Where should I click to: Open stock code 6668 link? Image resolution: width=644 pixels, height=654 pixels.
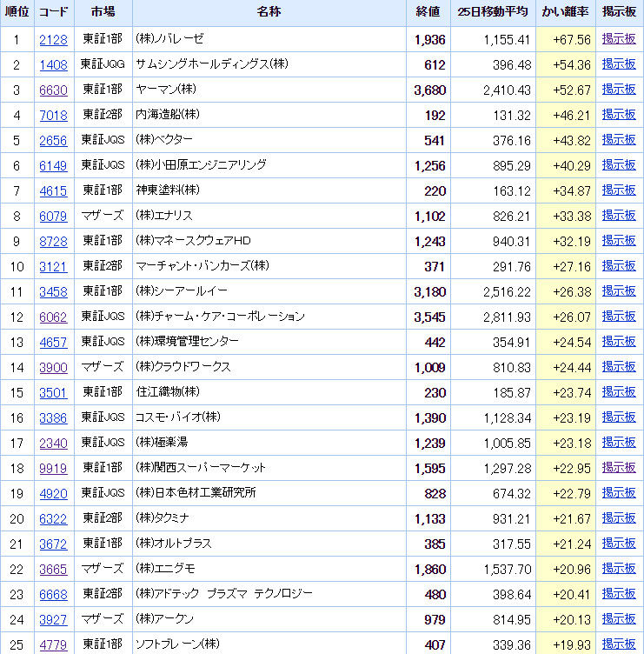point(53,595)
